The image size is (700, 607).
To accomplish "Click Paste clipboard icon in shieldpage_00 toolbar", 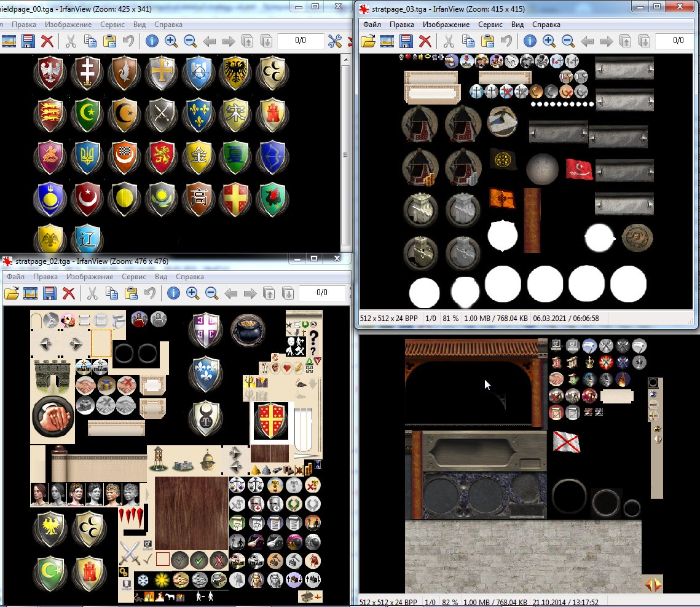I will pyautogui.click(x=109, y=42).
